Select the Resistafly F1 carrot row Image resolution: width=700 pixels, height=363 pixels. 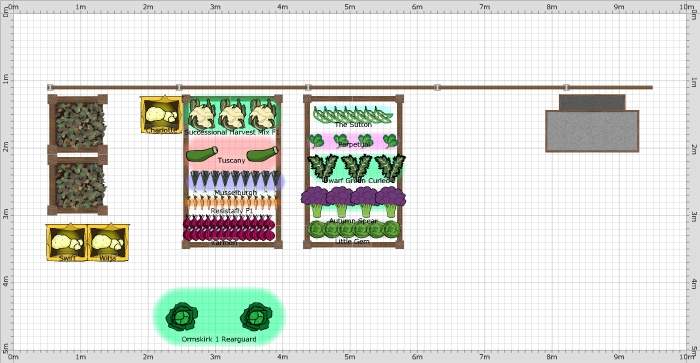pyautogui.click(x=232, y=204)
